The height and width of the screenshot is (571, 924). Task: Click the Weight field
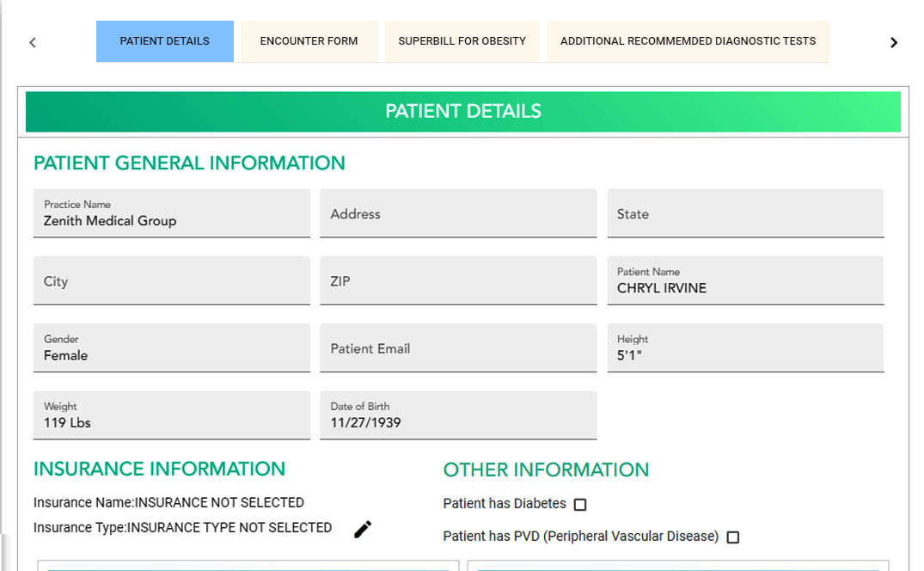click(x=172, y=414)
